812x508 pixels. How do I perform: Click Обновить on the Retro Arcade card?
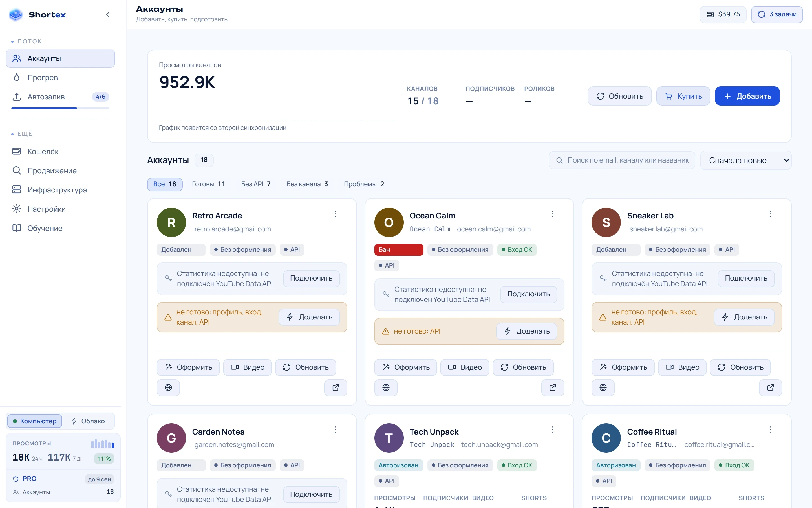[305, 367]
